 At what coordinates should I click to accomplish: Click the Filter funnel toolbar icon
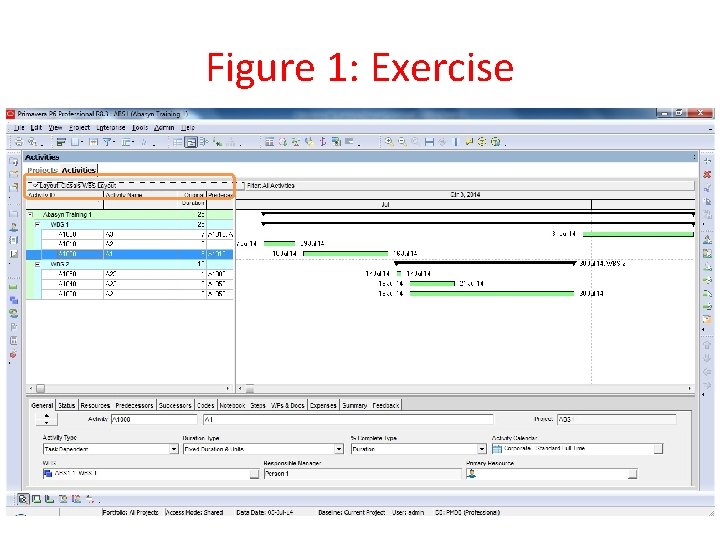coord(108,142)
